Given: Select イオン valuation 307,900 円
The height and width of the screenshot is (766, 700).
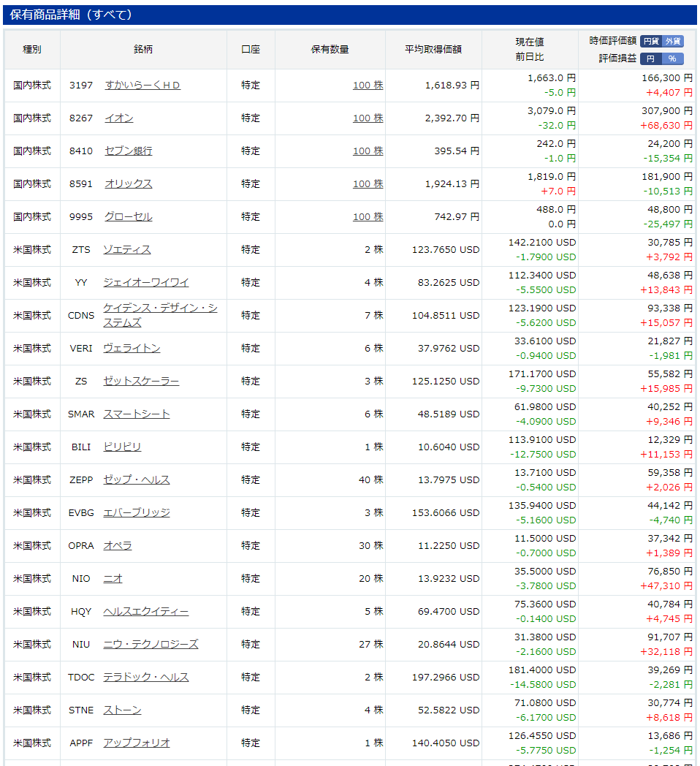Looking at the screenshot, I should (x=667, y=111).
